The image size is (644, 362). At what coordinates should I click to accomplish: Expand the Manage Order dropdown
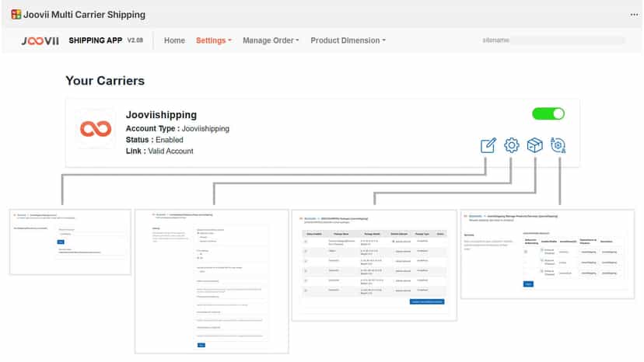pos(271,40)
